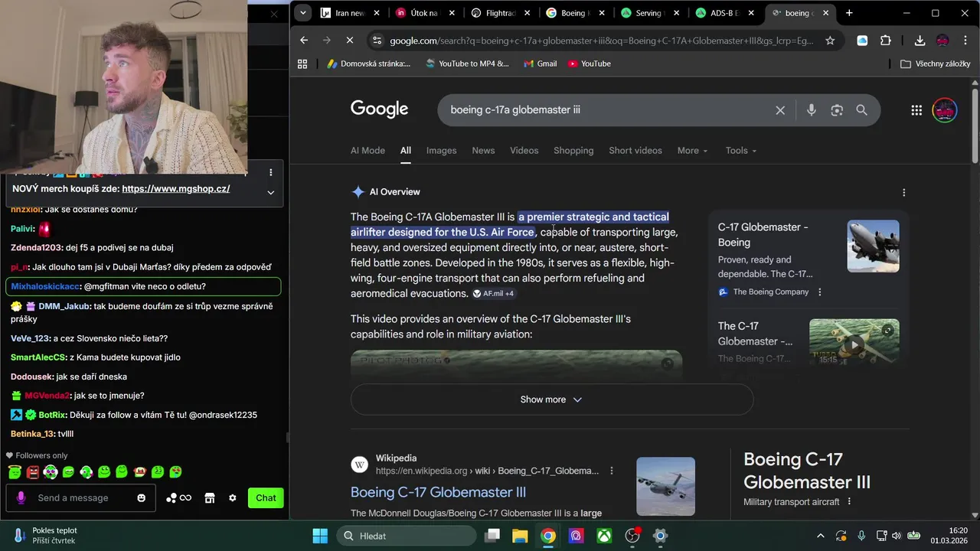
Task: Search by image with Google Lens
Action: [x=837, y=110]
